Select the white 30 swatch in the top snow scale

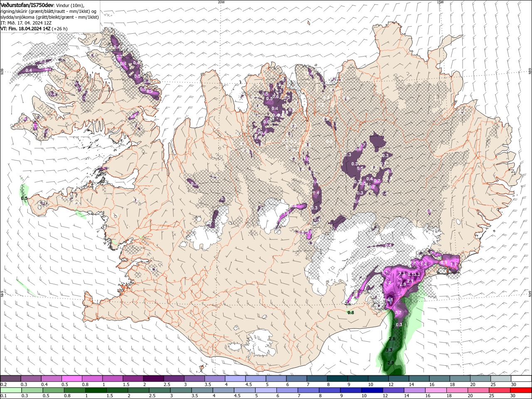(x=521, y=379)
